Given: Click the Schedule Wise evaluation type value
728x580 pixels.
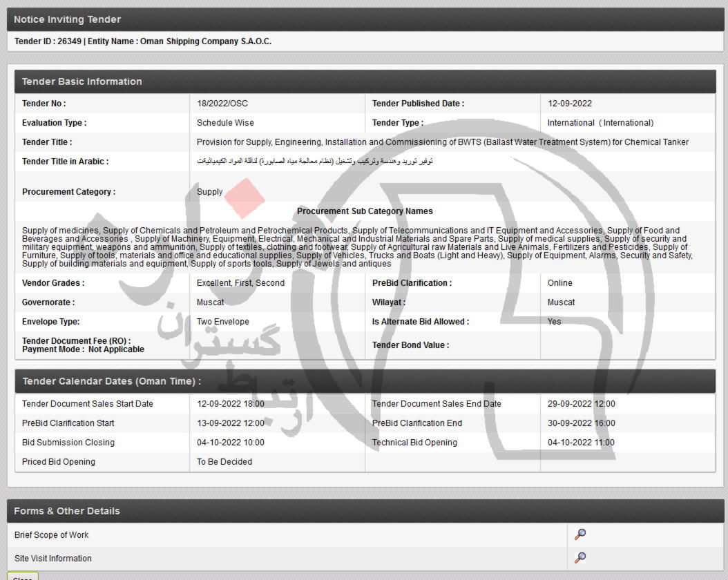Looking at the screenshot, I should tap(225, 123).
